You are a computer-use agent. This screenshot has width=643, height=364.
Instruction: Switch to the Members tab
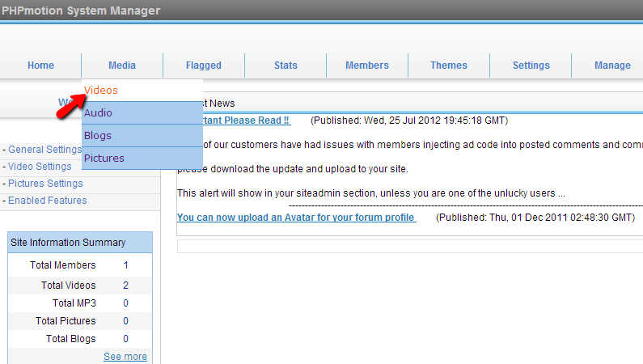pyautogui.click(x=367, y=66)
